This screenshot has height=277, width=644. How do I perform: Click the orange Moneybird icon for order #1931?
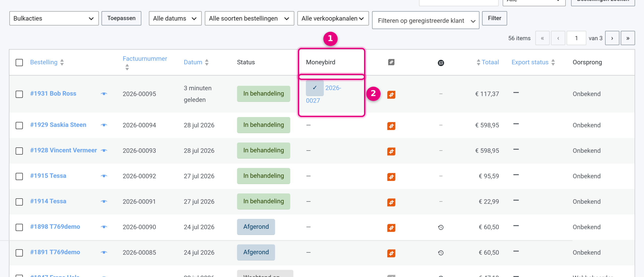pos(391,95)
